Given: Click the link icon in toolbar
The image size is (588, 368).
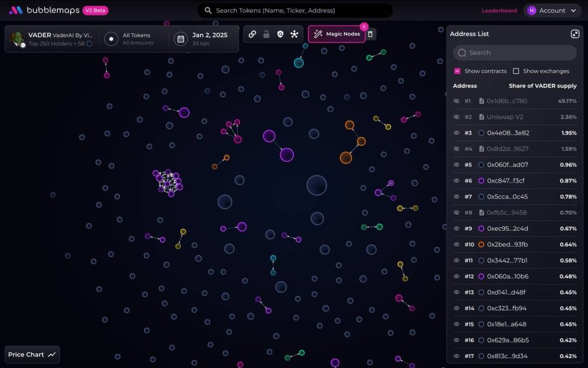Looking at the screenshot, I should pos(253,34).
